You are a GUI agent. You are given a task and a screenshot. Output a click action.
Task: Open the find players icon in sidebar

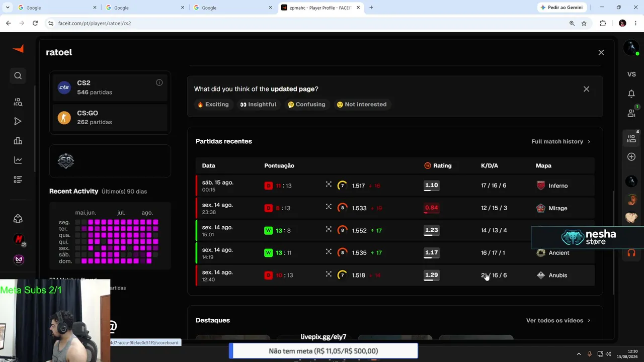click(x=18, y=102)
